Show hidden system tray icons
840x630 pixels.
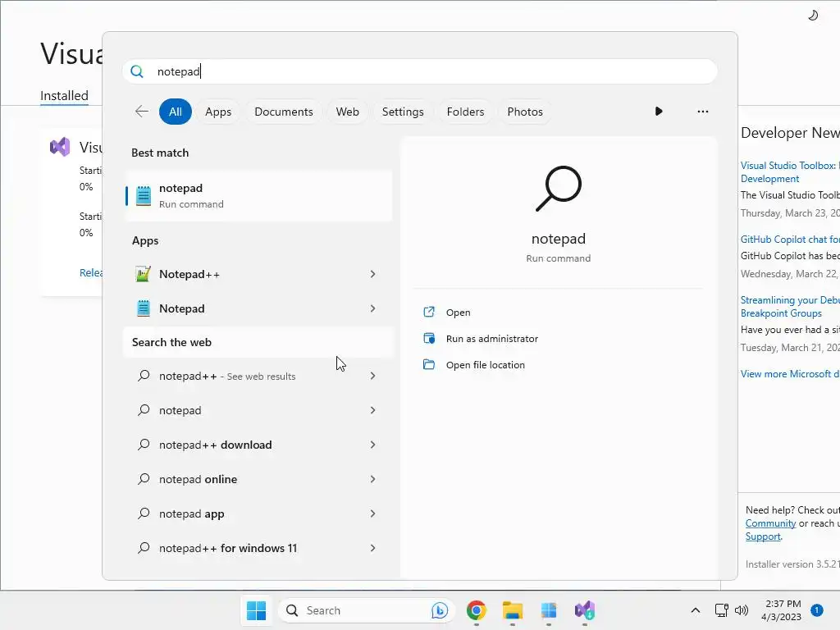pos(696,610)
